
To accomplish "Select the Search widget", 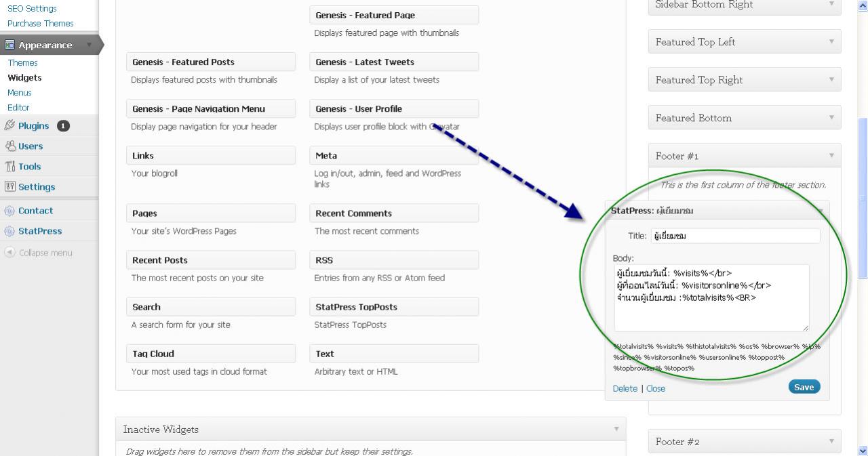I will pyautogui.click(x=211, y=306).
